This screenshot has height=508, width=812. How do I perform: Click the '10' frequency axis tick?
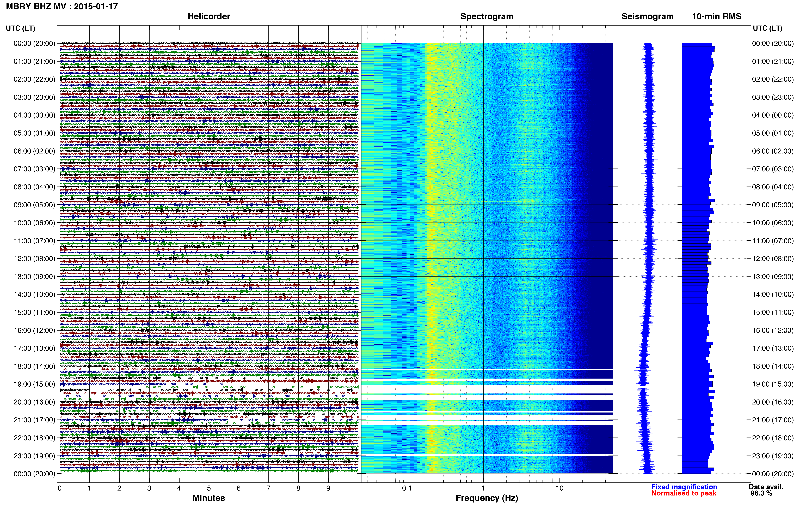(559, 488)
